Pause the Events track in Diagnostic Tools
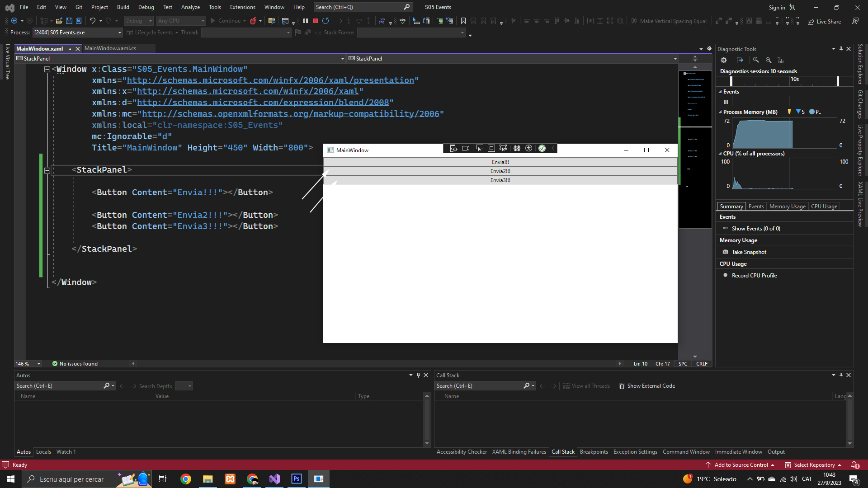The image size is (868, 488). pos(726,102)
